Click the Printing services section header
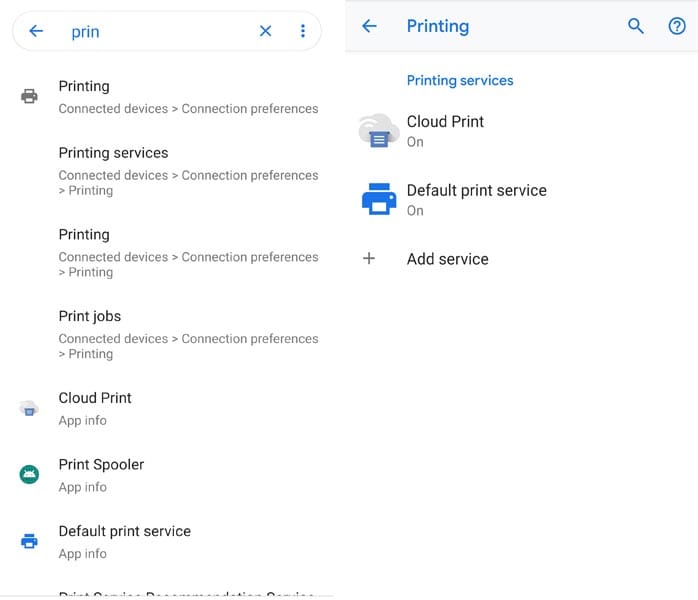Screen dimensions: 698x600 pyautogui.click(x=460, y=81)
